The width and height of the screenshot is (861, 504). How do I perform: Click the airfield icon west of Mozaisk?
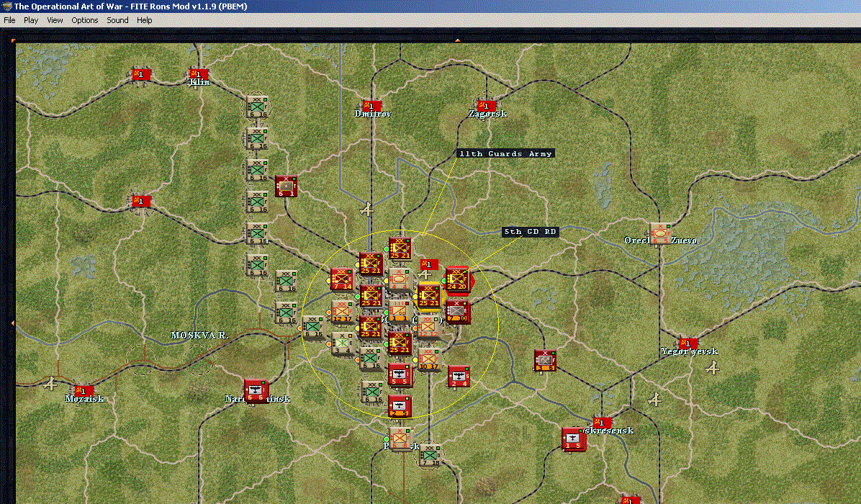click(50, 383)
